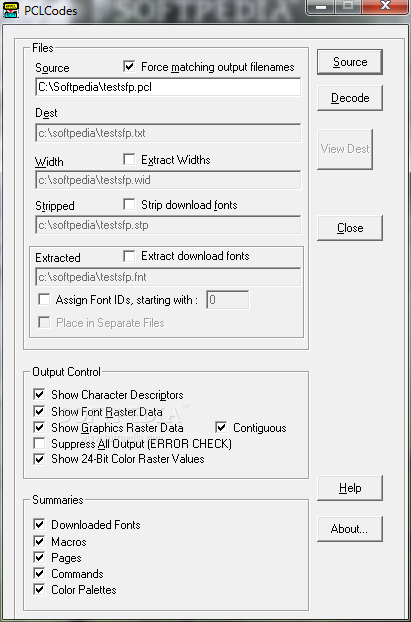Click the Source browse button
The height and width of the screenshot is (622, 411).
(350, 62)
